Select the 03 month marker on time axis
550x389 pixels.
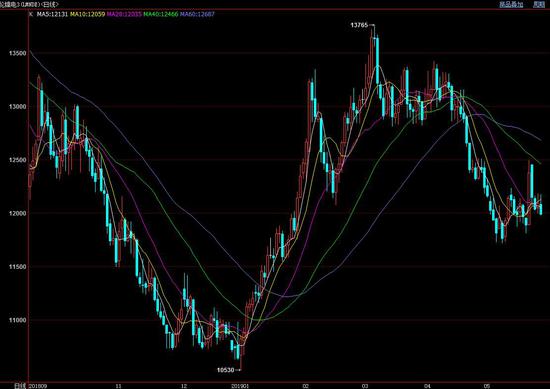pyautogui.click(x=365, y=386)
